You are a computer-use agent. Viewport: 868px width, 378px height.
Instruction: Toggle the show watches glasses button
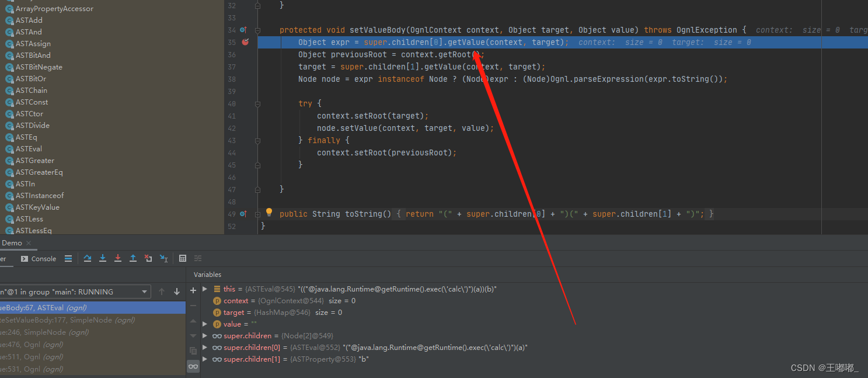pos(193,366)
